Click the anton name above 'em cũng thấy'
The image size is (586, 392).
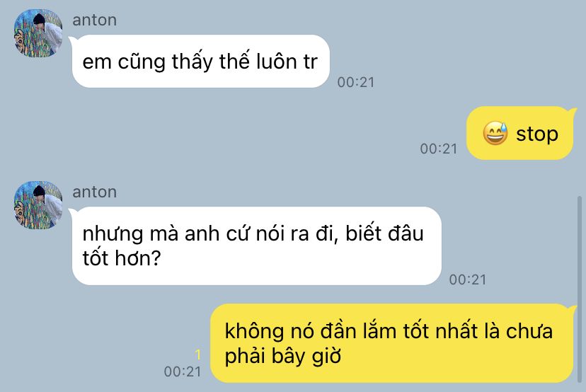click(95, 20)
